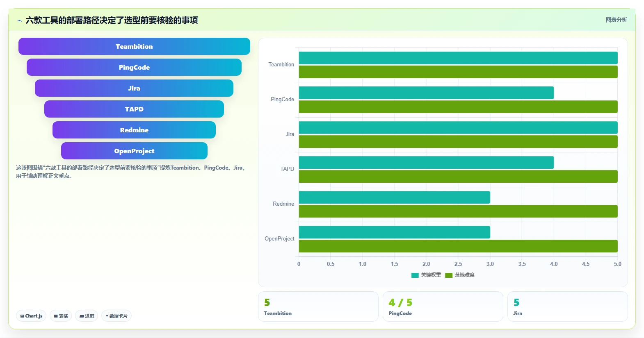Select the TAPD funnel bar
The height and width of the screenshot is (338, 644).
tap(134, 109)
